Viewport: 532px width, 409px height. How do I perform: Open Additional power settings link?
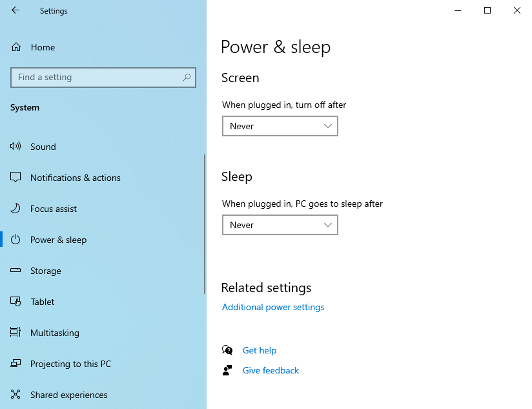[273, 307]
